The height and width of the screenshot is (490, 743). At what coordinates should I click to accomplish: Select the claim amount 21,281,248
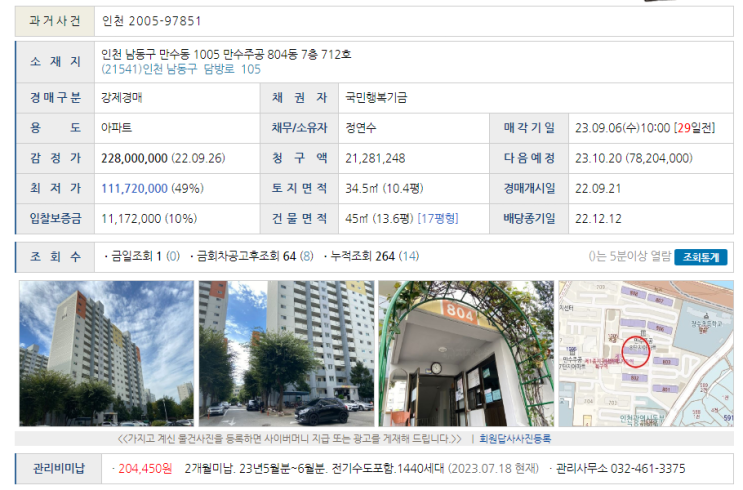tap(375, 158)
